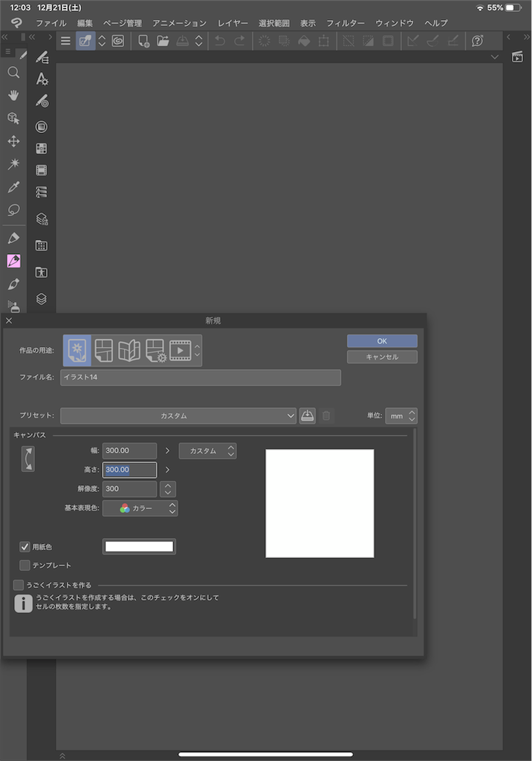Choose the Illustration work type icon

[77, 351]
